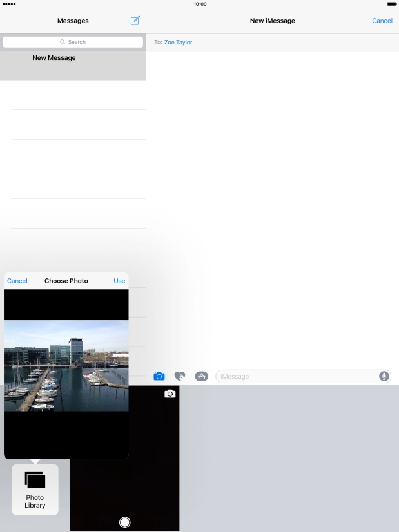The height and width of the screenshot is (532, 399).
Task: Tap the harbor photo preview
Action: coord(66,366)
